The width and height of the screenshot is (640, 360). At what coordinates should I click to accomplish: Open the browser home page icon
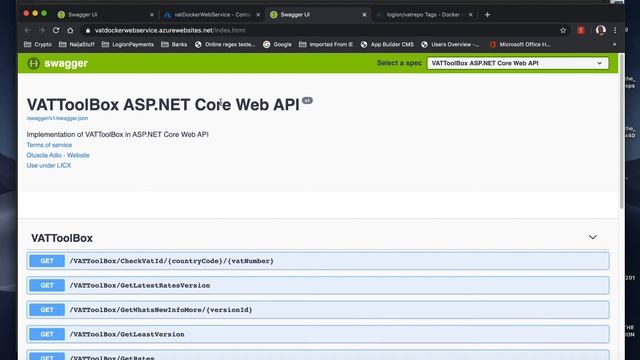[x=70, y=30]
